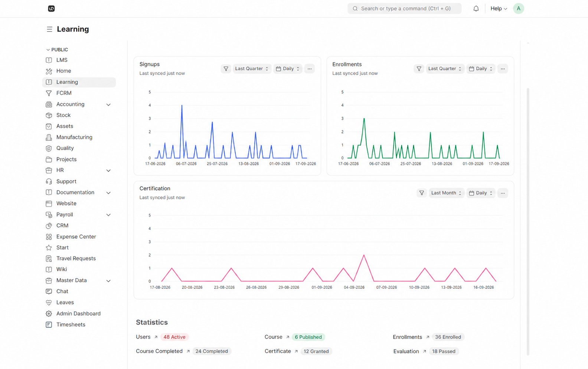Change the Signups Daily interval
The height and width of the screenshot is (369, 588).
point(288,69)
